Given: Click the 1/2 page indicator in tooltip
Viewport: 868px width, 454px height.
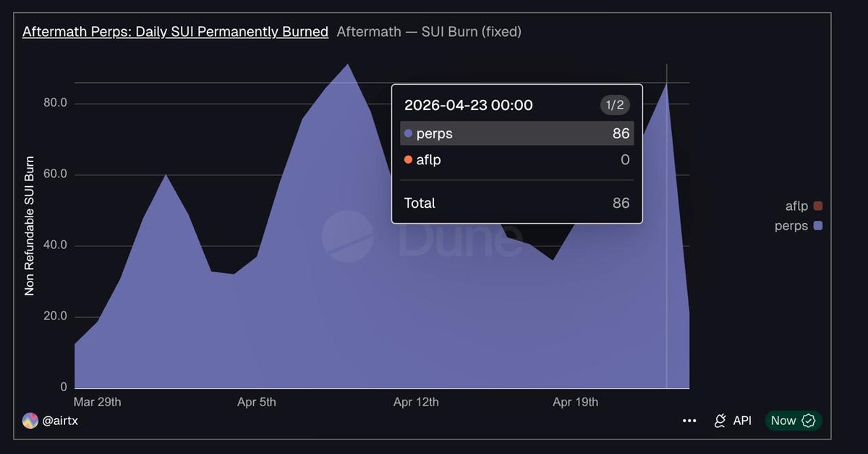Looking at the screenshot, I should click(615, 105).
